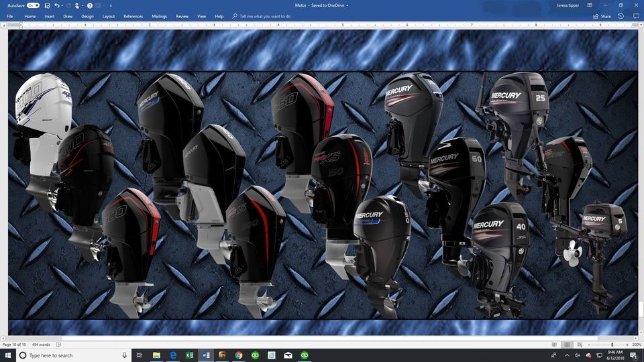The image size is (644, 362).
Task: Click the Tell me what you want to do box
Action: [262, 16]
